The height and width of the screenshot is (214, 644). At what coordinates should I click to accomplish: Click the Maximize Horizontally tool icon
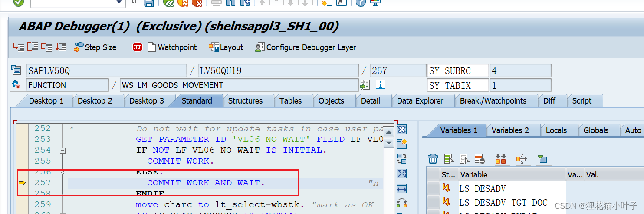click(x=402, y=188)
